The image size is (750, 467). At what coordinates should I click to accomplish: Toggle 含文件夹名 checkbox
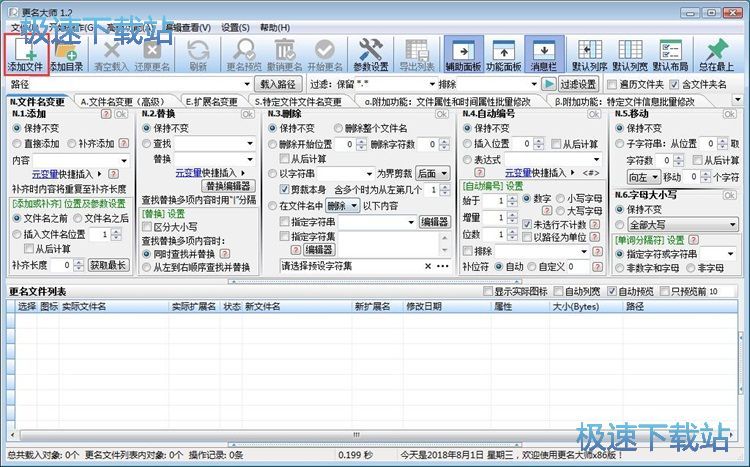click(x=674, y=85)
